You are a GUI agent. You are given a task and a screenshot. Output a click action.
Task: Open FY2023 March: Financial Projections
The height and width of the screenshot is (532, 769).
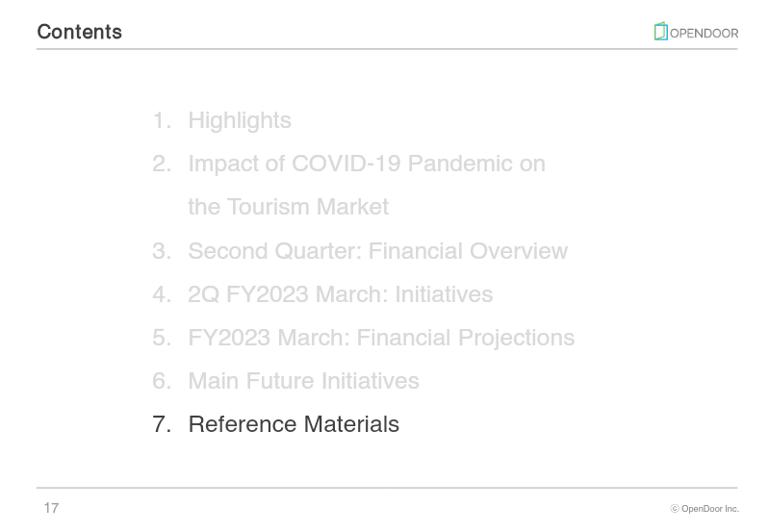tap(381, 338)
